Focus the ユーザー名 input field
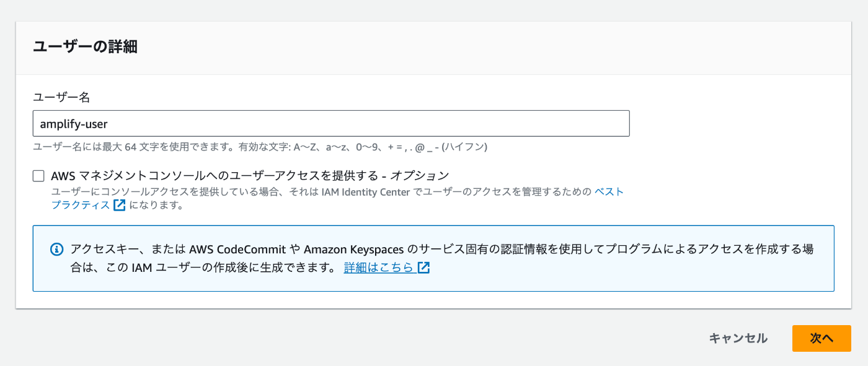The image size is (868, 366). pos(331,123)
